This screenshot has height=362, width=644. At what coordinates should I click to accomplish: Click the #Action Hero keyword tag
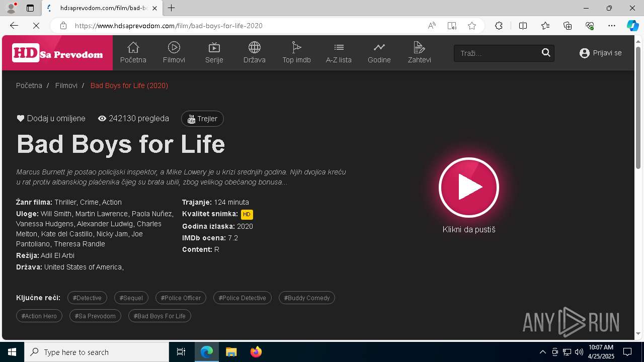(39, 316)
